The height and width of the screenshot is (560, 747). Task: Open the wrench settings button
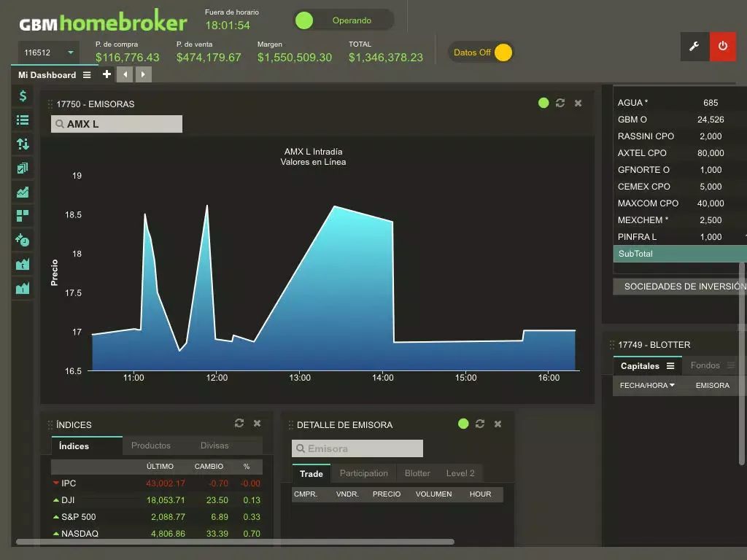[x=694, y=46]
